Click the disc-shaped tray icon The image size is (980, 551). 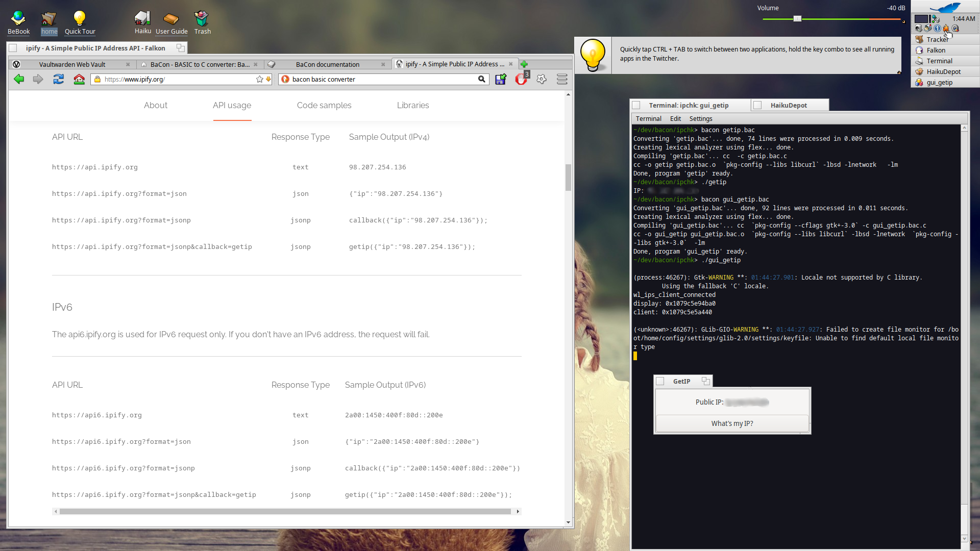tap(955, 29)
